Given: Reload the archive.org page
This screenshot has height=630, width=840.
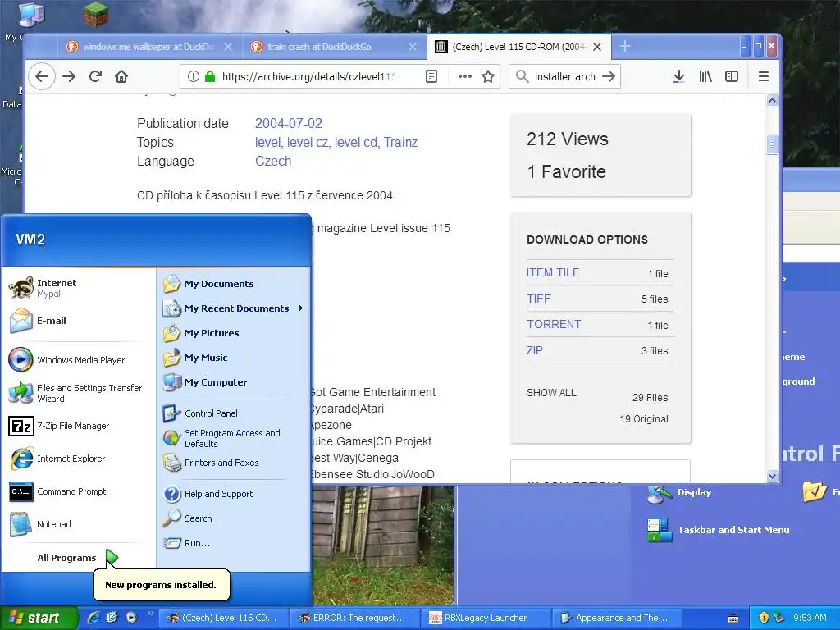Looking at the screenshot, I should pos(95,76).
